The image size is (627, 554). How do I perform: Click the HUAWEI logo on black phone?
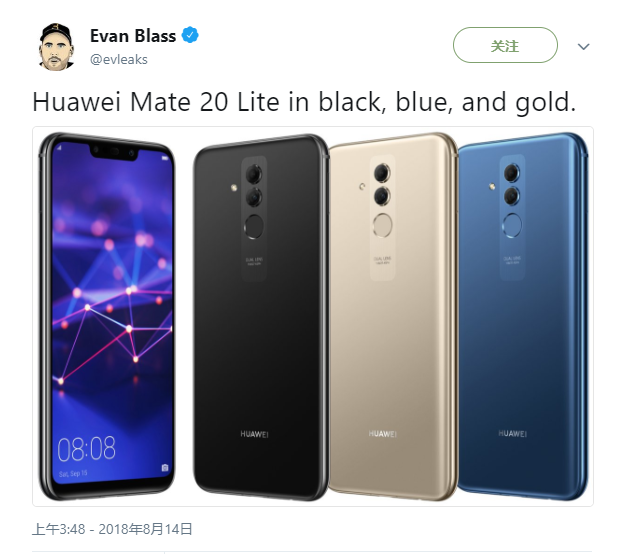coord(254,434)
